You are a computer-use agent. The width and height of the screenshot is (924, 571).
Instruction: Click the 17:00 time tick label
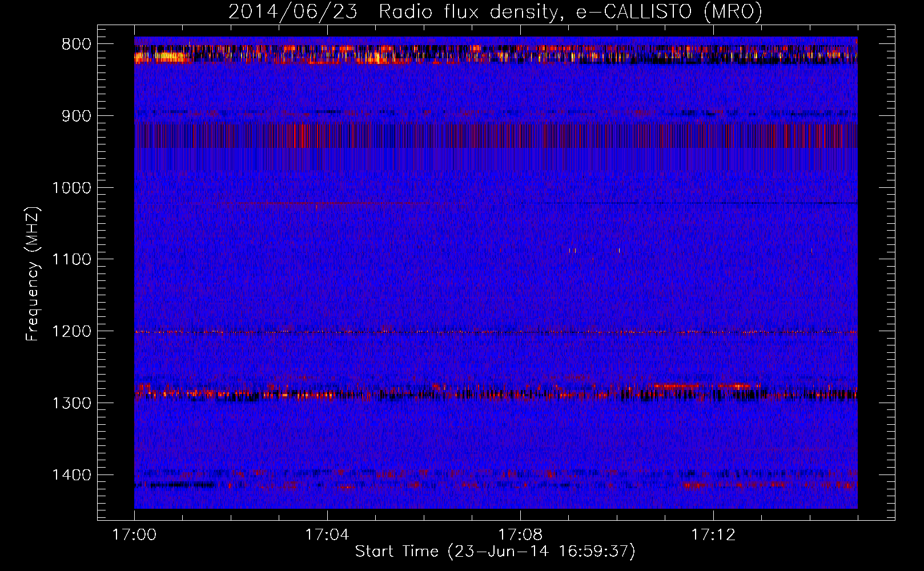(x=134, y=535)
